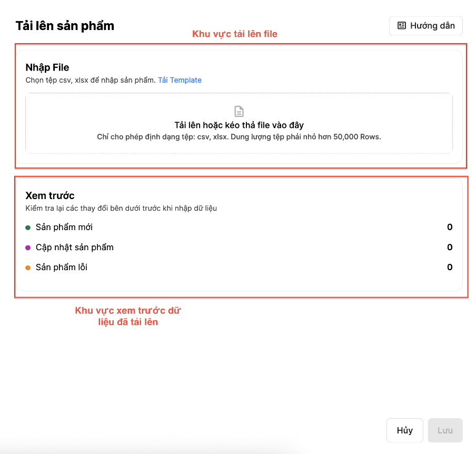Screen dimensions: 476x454
Task: Open the Tải Template download link
Action: [180, 80]
